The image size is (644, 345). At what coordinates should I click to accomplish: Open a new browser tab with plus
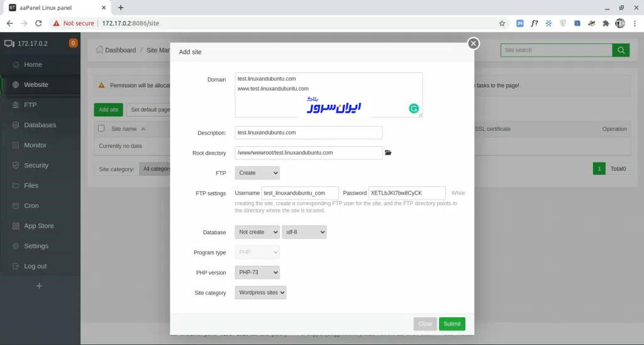(x=121, y=8)
